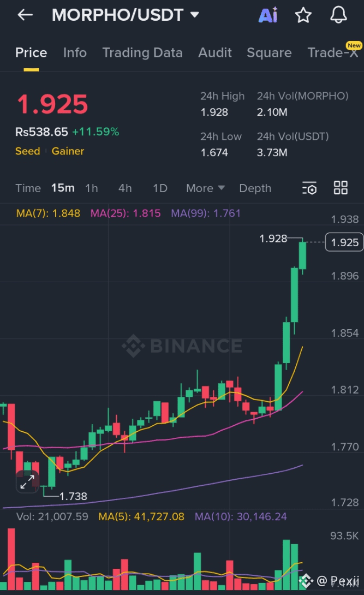Select the 1h chart interval
Image resolution: width=364 pixels, height=595 pixels.
click(x=91, y=188)
